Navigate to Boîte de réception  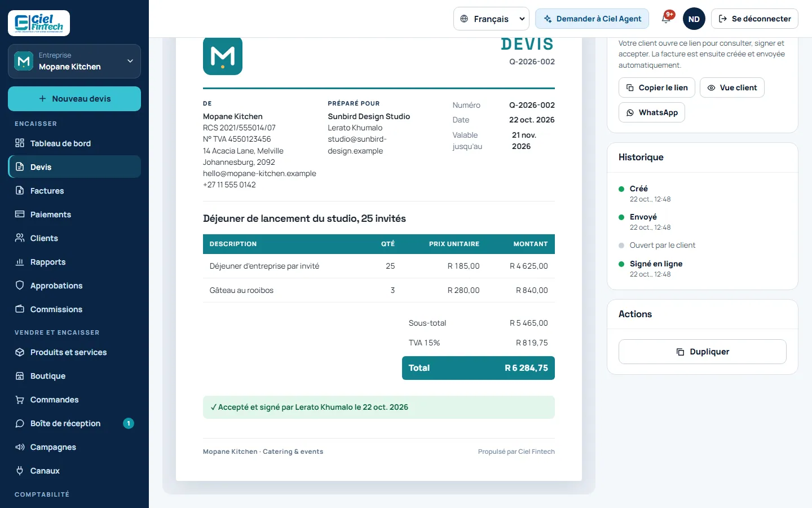[x=74, y=423]
